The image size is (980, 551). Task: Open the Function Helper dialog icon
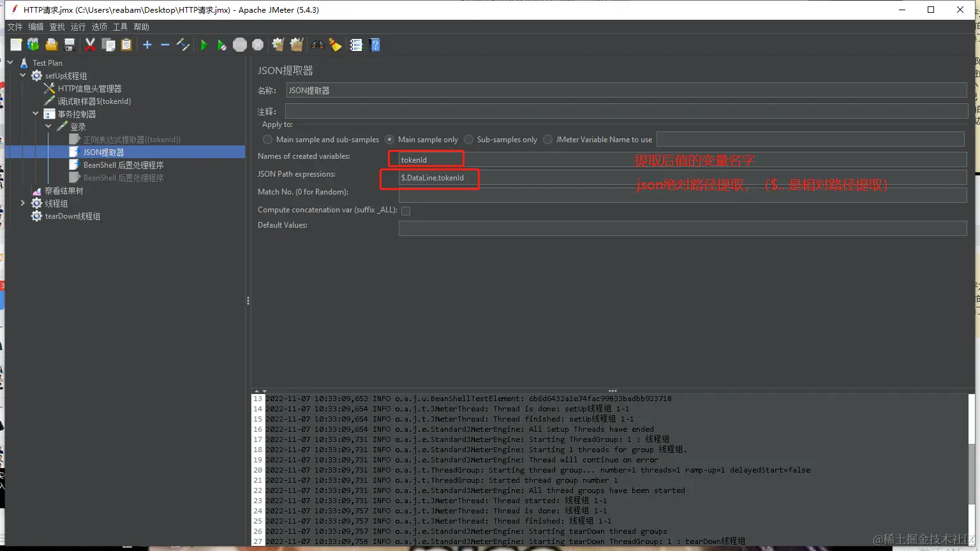click(356, 45)
